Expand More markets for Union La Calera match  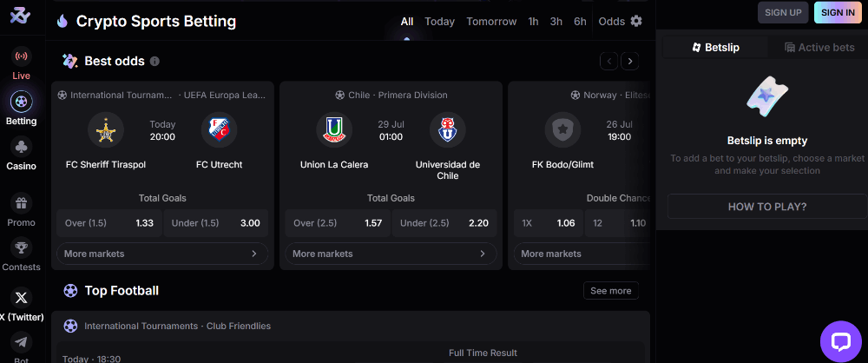(391, 254)
